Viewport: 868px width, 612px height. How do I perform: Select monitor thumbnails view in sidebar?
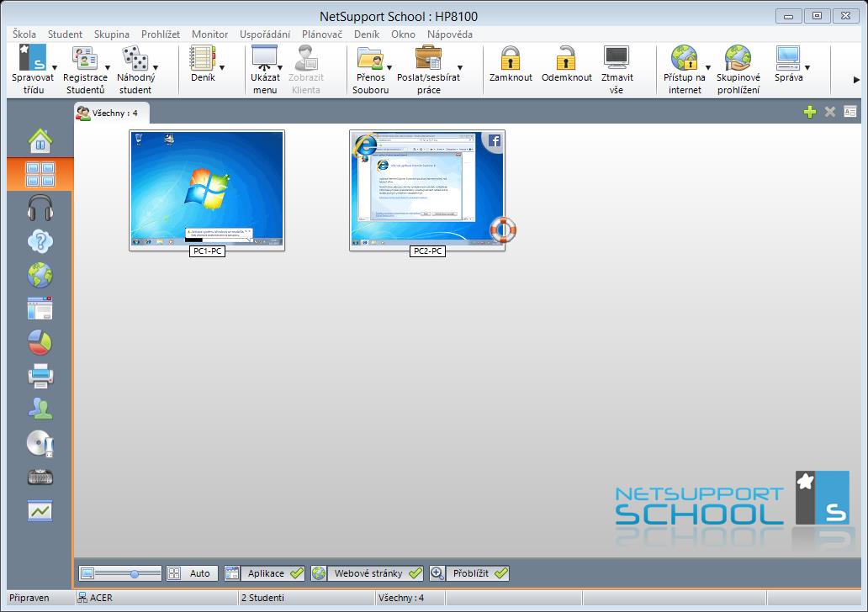point(40,174)
